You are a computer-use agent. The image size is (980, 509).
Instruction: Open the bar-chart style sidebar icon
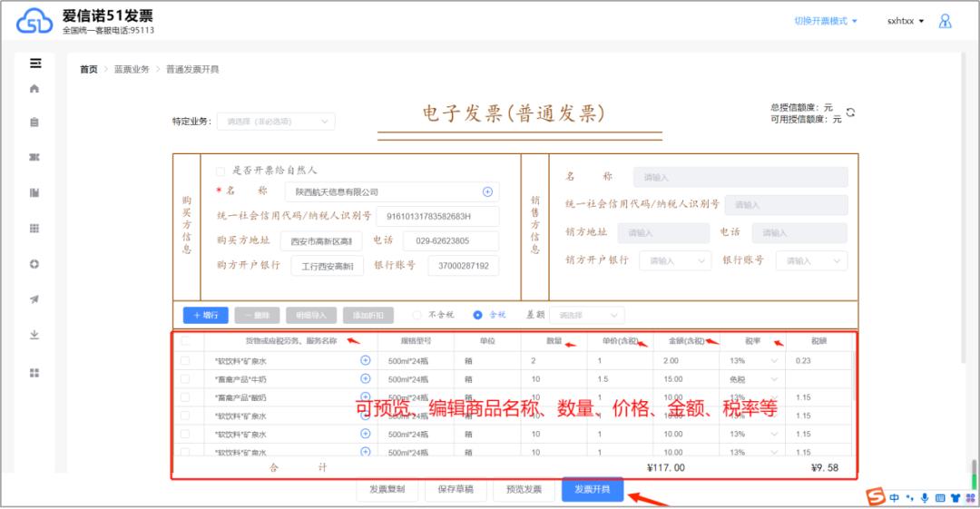coord(34,192)
